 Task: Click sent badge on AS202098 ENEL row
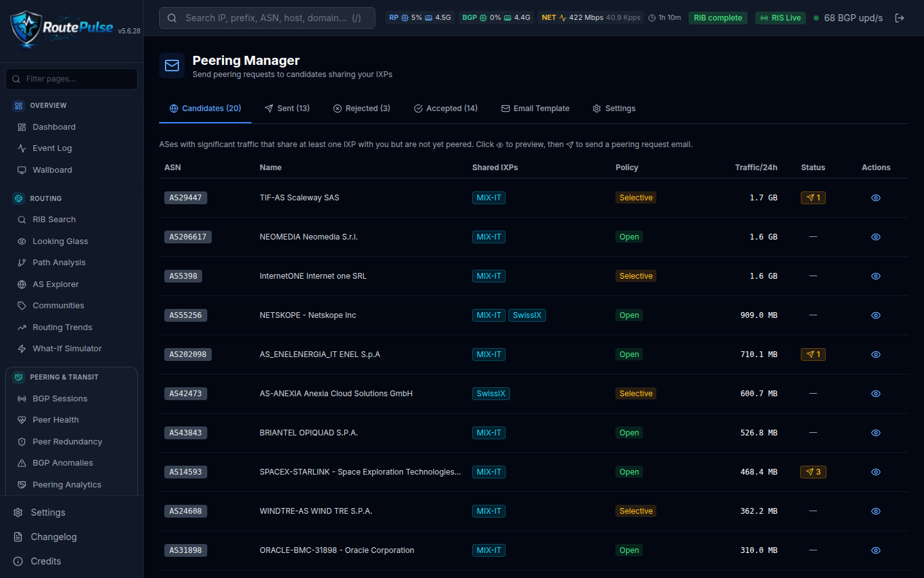click(x=813, y=355)
